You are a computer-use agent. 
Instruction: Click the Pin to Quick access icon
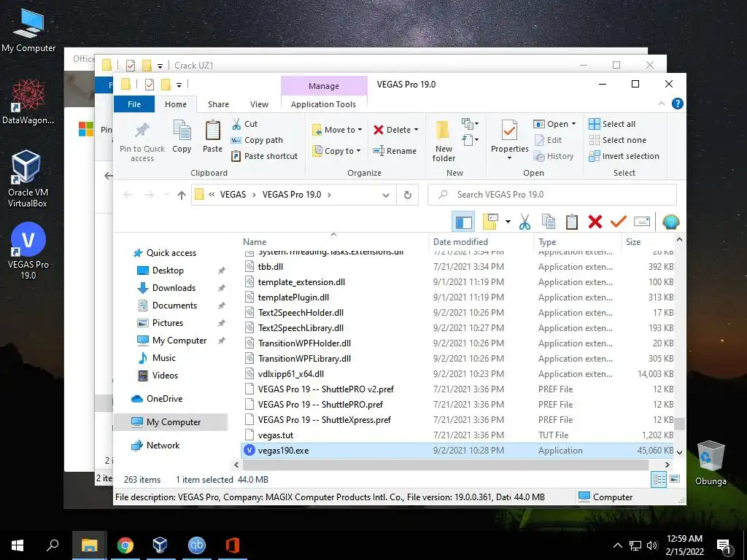142,130
